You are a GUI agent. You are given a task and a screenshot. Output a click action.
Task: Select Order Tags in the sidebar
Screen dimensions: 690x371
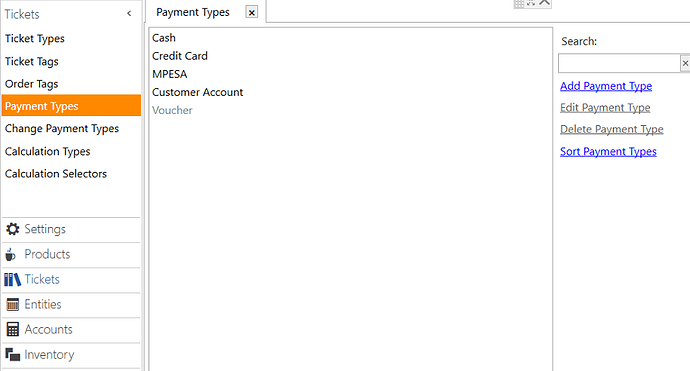[32, 84]
